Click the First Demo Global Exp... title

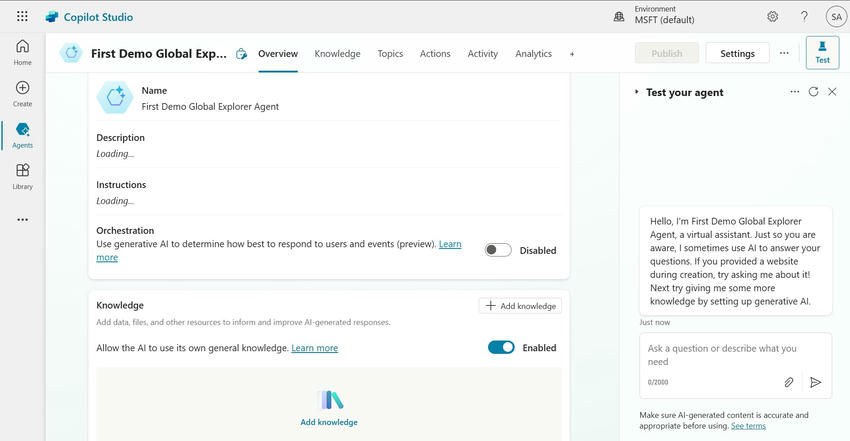coord(159,53)
